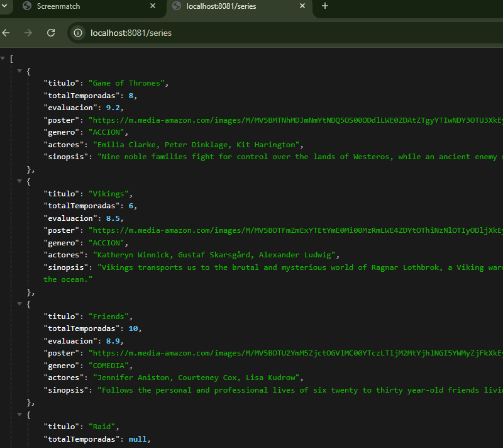Screen dimensions: 503x448
Task: Click the Raid "totalTemporadas" key
Action: point(82,439)
